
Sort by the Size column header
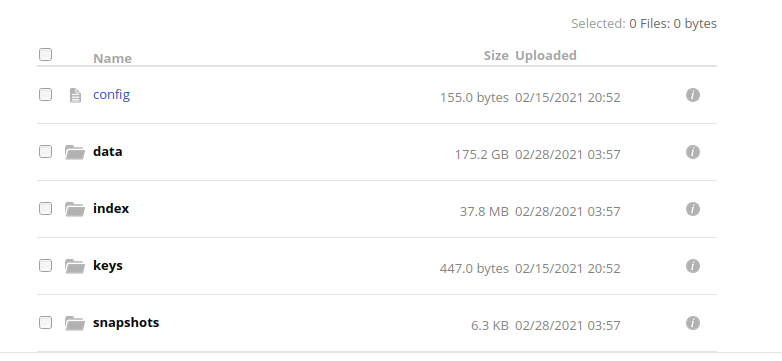tap(496, 55)
